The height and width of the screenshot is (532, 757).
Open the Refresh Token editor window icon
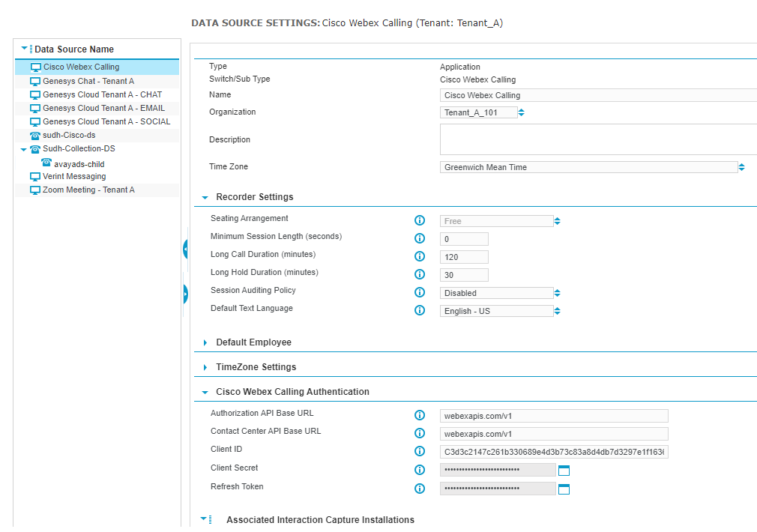[x=564, y=488]
